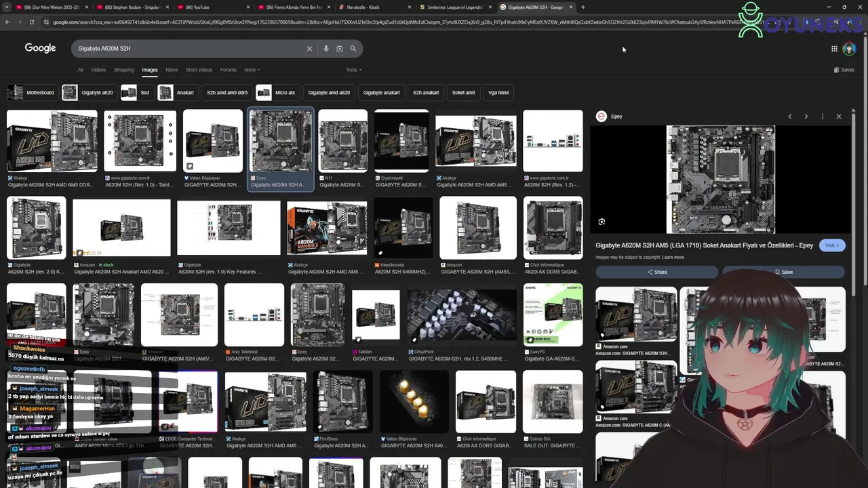Click the preview title Gigabyte A620M S2H AM5 Epey
868x488 pixels.
coord(705,245)
